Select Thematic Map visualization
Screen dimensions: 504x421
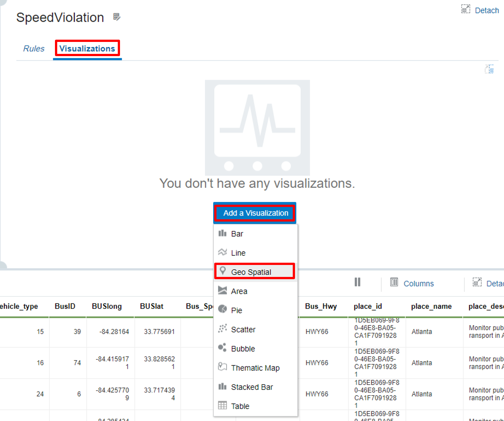[x=255, y=368]
